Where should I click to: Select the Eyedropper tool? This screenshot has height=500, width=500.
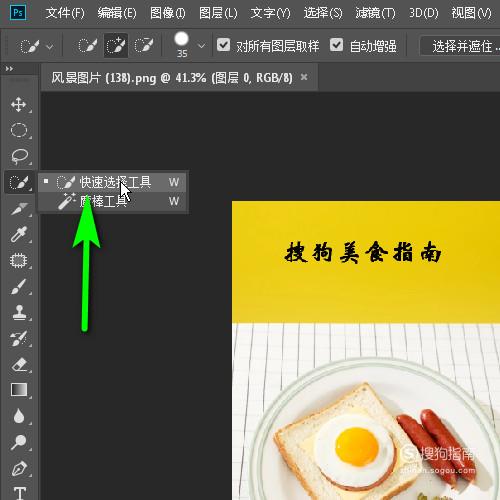point(19,234)
